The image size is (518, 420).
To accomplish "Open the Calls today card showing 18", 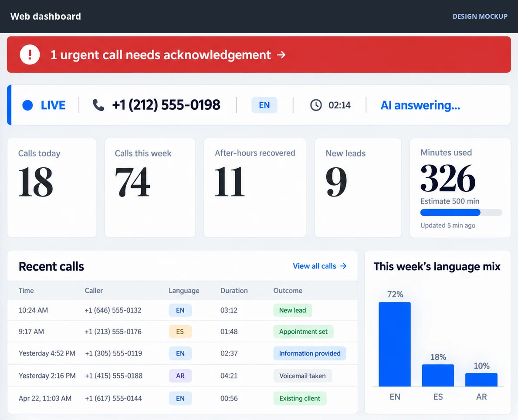I will click(x=52, y=188).
